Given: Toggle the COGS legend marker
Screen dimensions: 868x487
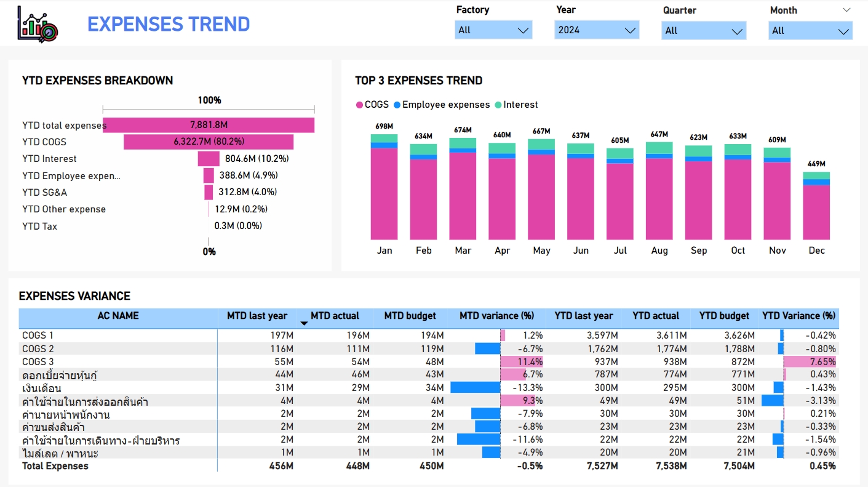Looking at the screenshot, I should tap(359, 105).
